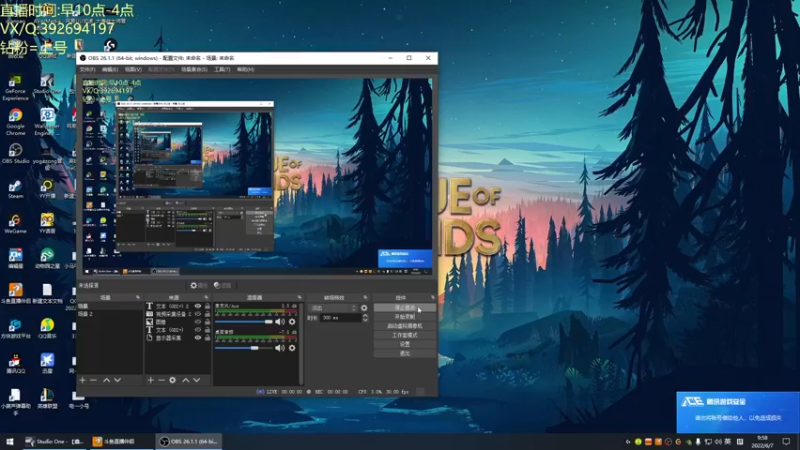Pop out the 控件 dock panel icon
The image size is (800, 450).
[433, 297]
